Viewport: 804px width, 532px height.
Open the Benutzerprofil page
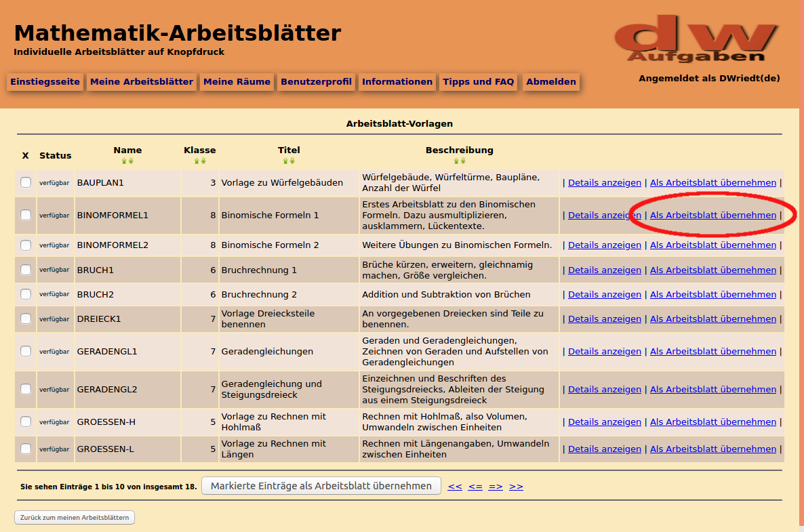[x=316, y=81]
